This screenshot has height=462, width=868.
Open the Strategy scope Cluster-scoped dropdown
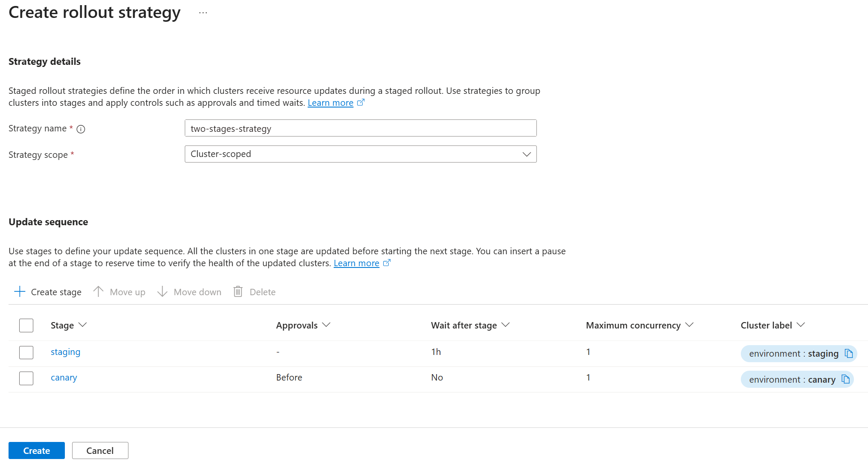361,154
